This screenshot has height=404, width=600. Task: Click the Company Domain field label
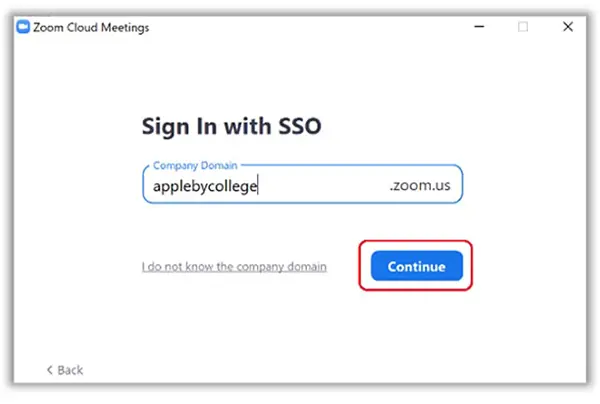(x=195, y=165)
